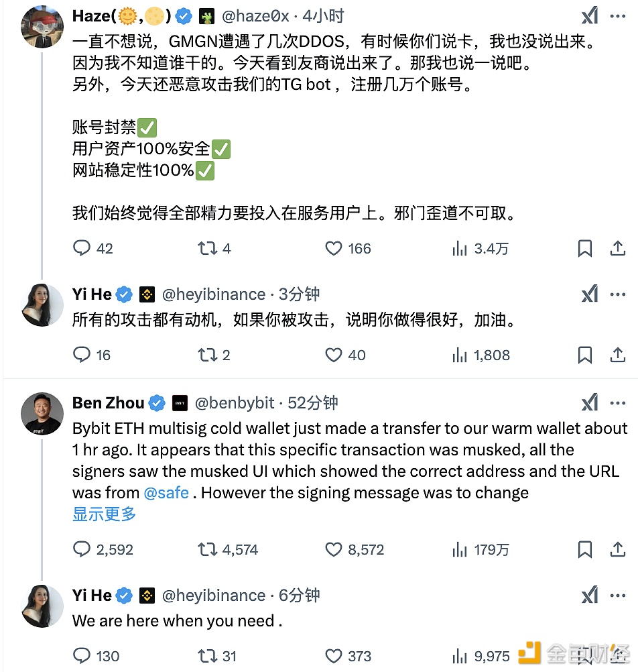This screenshot has height=672, width=638.
Task: Click Ben Zhou's profile avatar
Action: click(x=42, y=414)
